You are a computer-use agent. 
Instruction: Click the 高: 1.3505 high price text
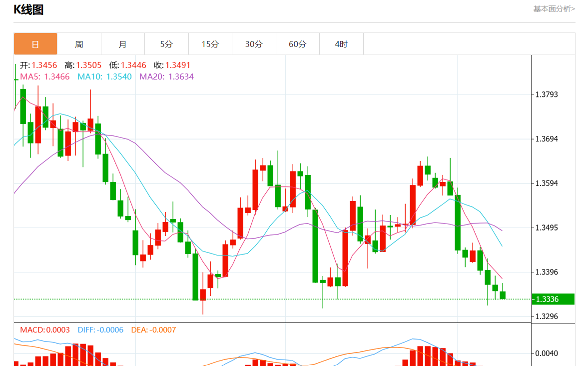(83, 65)
